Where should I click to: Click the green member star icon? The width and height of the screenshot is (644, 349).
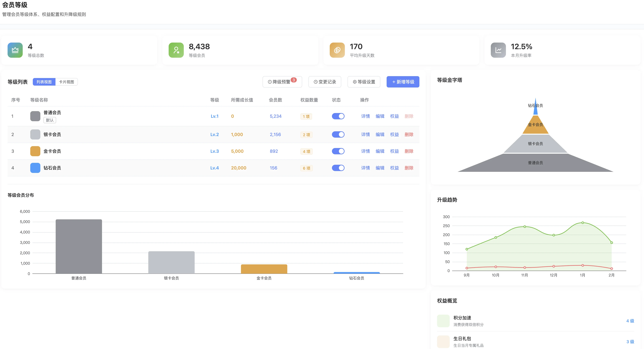click(x=176, y=50)
